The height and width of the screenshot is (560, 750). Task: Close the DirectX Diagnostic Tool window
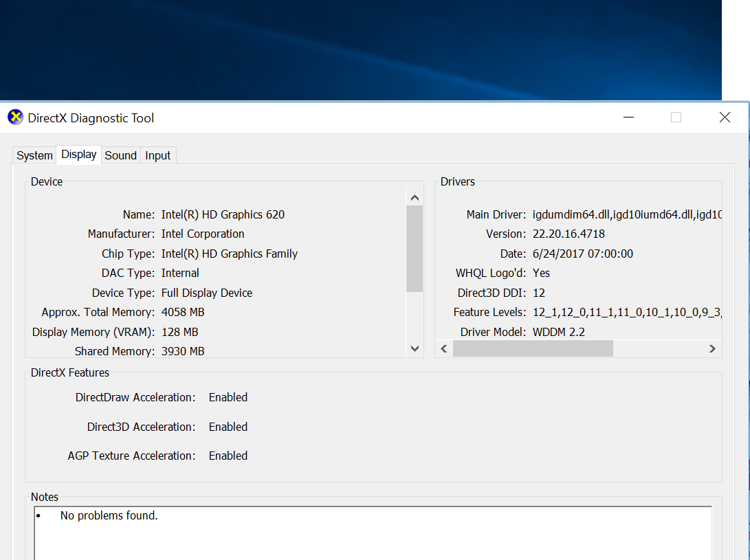(x=725, y=117)
